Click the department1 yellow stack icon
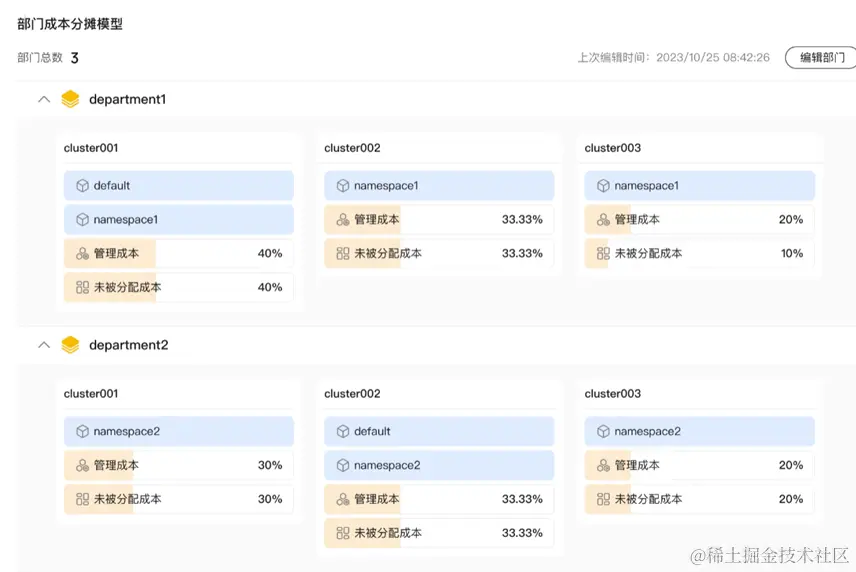The width and height of the screenshot is (856, 572). (x=70, y=99)
